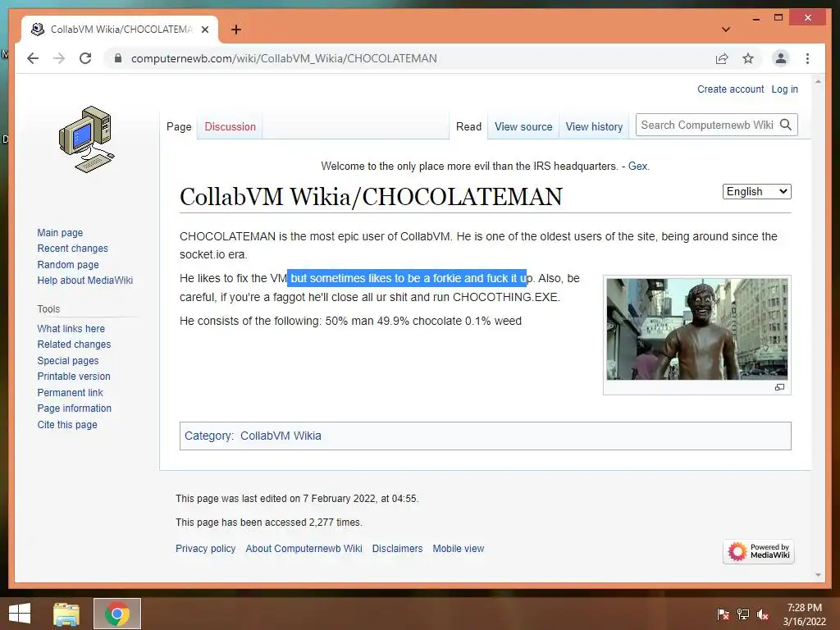
Task: Open the View source tab
Action: pyautogui.click(x=523, y=127)
